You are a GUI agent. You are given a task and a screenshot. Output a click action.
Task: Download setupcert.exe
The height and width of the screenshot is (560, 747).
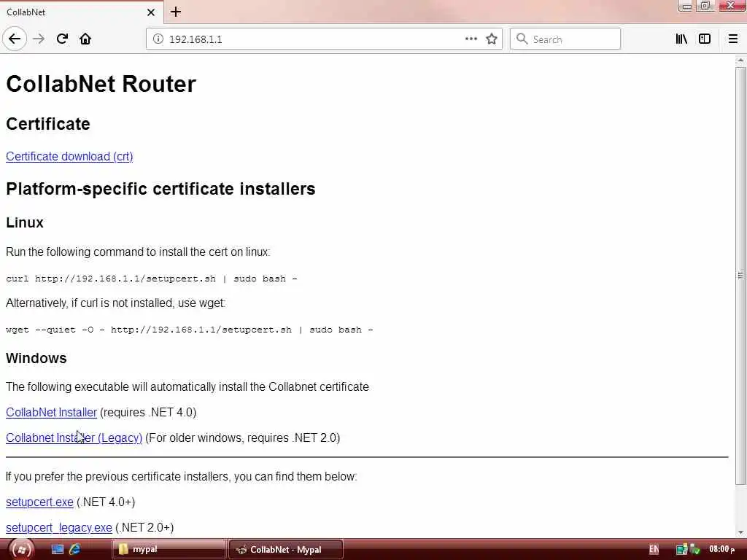(39, 502)
